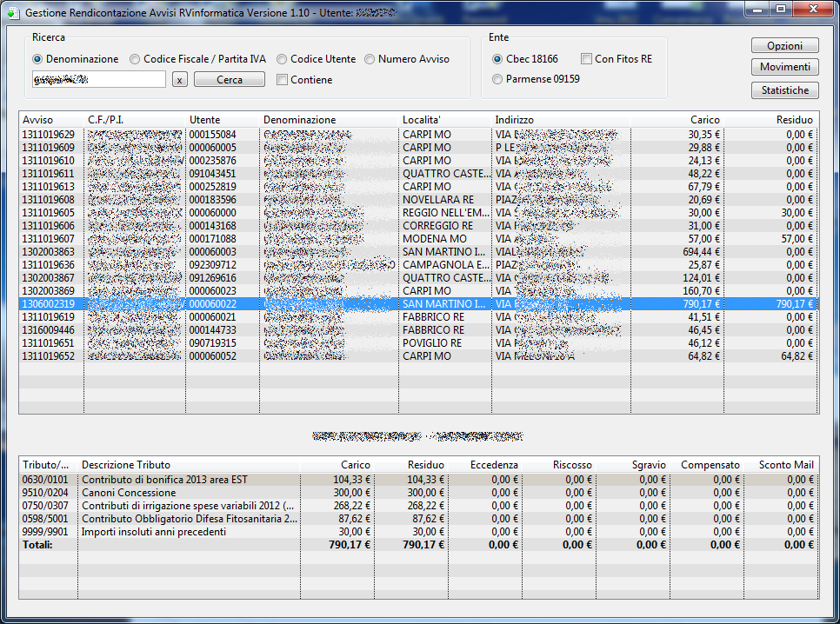This screenshot has width=840, height=624.
Task: Open the Opzioni dialog
Action: [x=785, y=45]
